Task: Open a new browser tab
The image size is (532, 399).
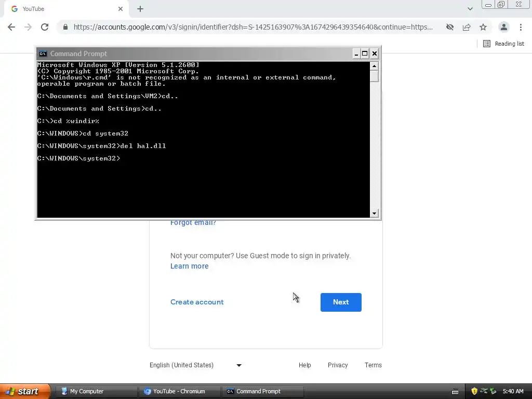Action: 140,9
